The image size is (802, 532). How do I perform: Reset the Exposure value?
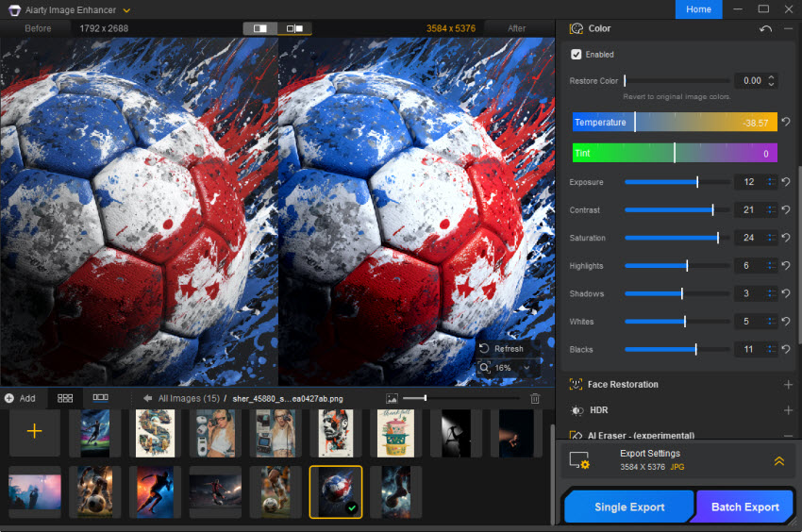coord(786,182)
